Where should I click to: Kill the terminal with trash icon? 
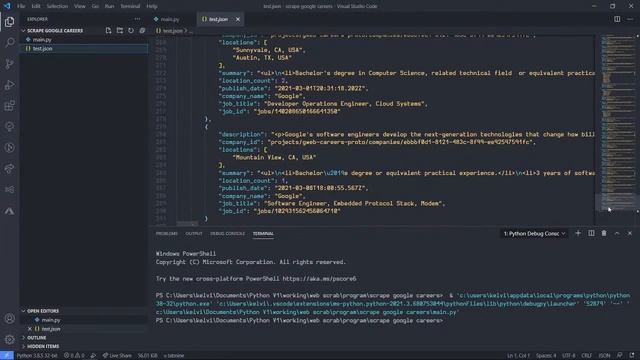pyautogui.click(x=604, y=233)
